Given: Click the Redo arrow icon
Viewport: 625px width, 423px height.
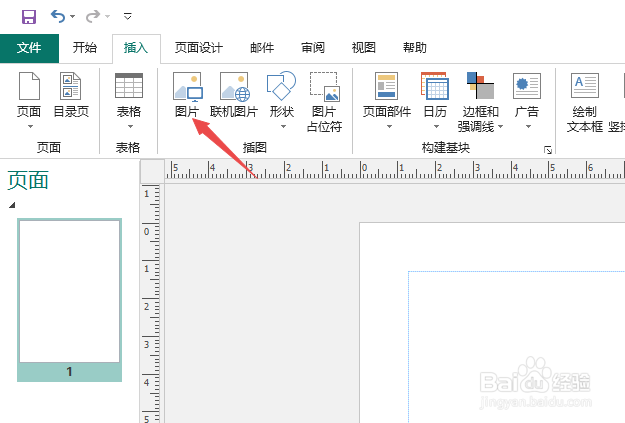Looking at the screenshot, I should point(92,16).
